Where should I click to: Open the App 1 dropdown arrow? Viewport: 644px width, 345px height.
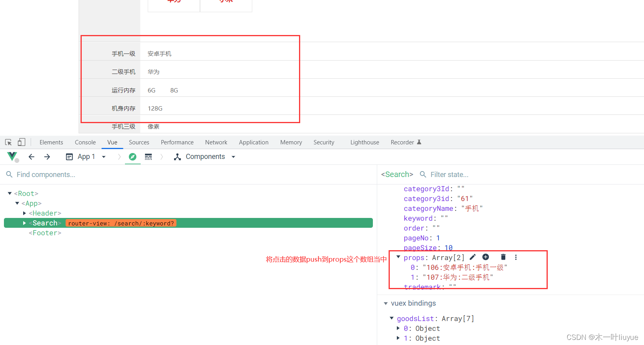coord(104,157)
